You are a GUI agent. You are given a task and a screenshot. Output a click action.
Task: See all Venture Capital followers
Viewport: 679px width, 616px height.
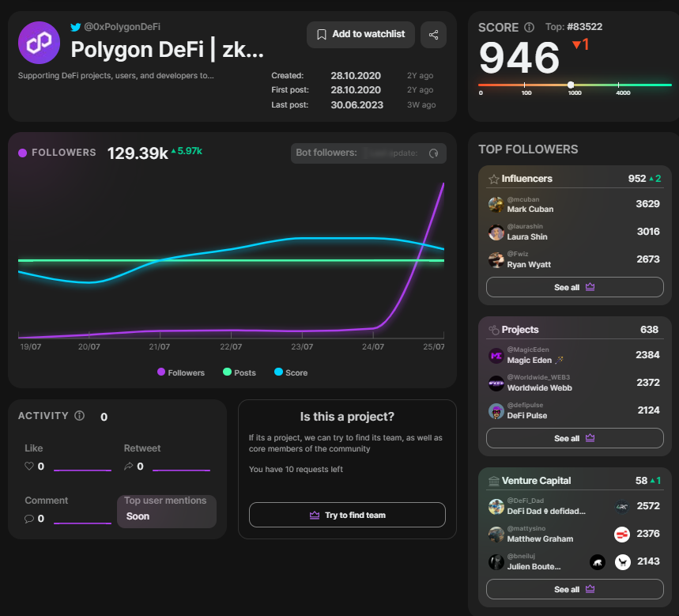(575, 589)
